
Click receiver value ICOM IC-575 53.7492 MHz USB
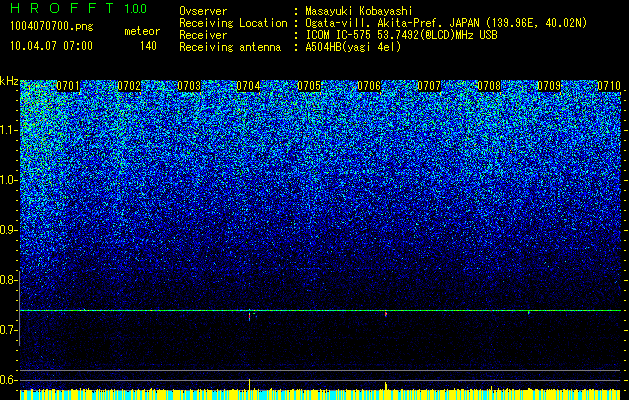(x=401, y=35)
